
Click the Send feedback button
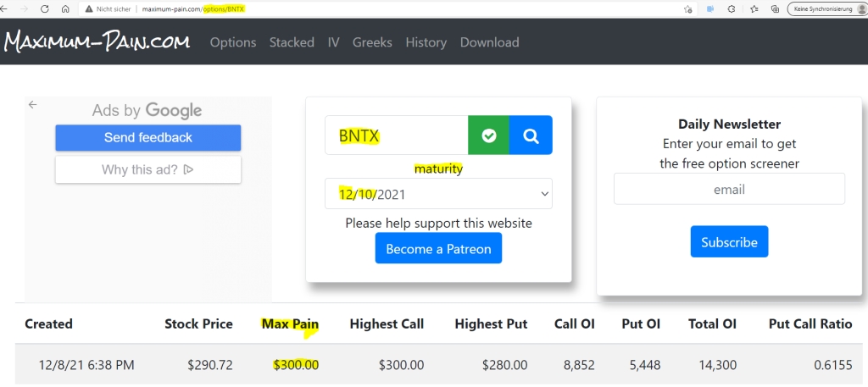[147, 138]
